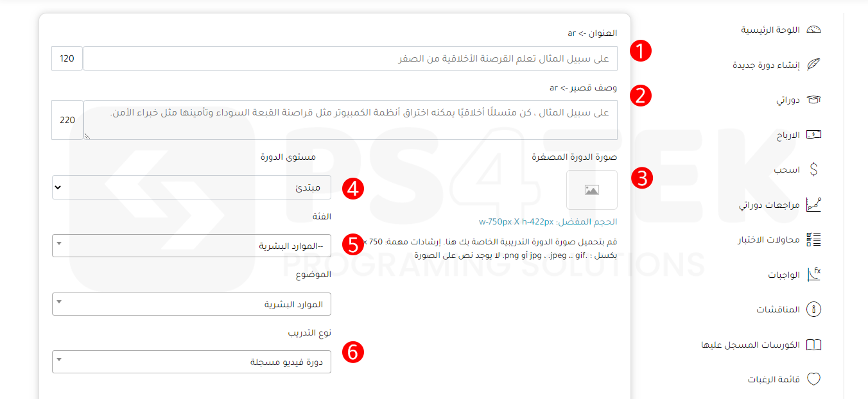The width and height of the screenshot is (868, 399).
Task: Open المناقشات menu item in sidebar
Action: click(778, 310)
